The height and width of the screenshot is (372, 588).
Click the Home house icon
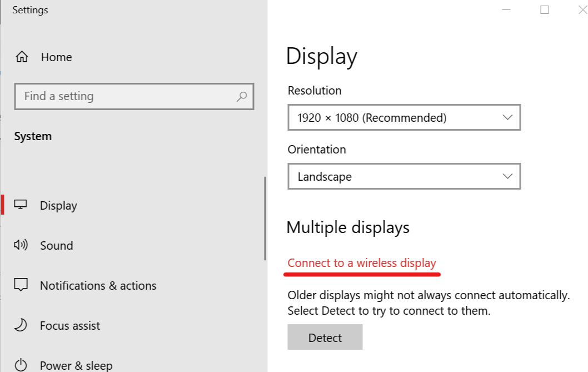[x=22, y=57]
